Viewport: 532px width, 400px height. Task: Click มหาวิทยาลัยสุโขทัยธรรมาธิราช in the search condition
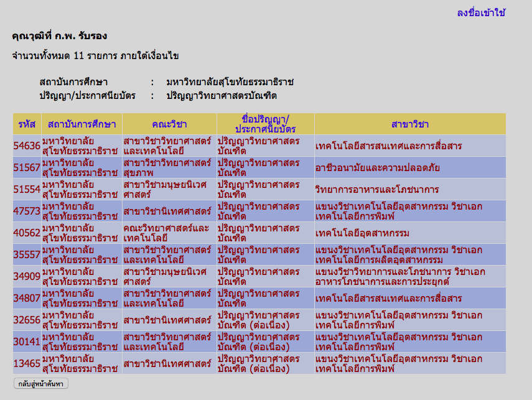230,82
